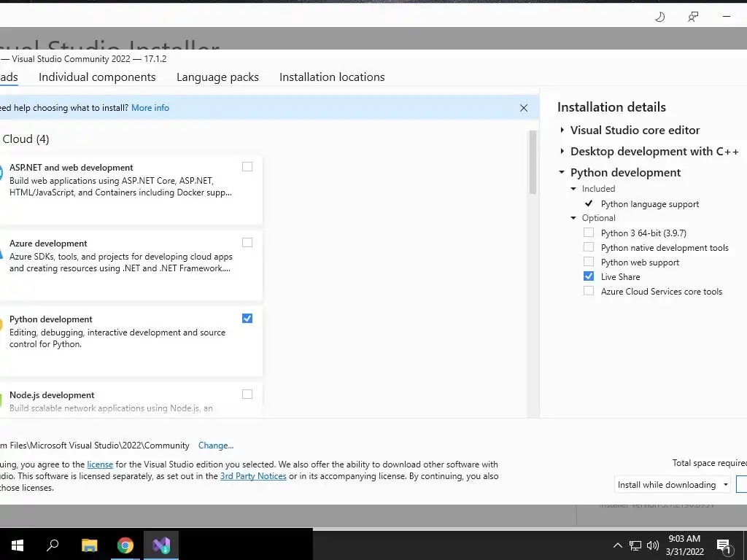Expand Desktop development with C++ details
747x560 pixels.
tap(562, 151)
